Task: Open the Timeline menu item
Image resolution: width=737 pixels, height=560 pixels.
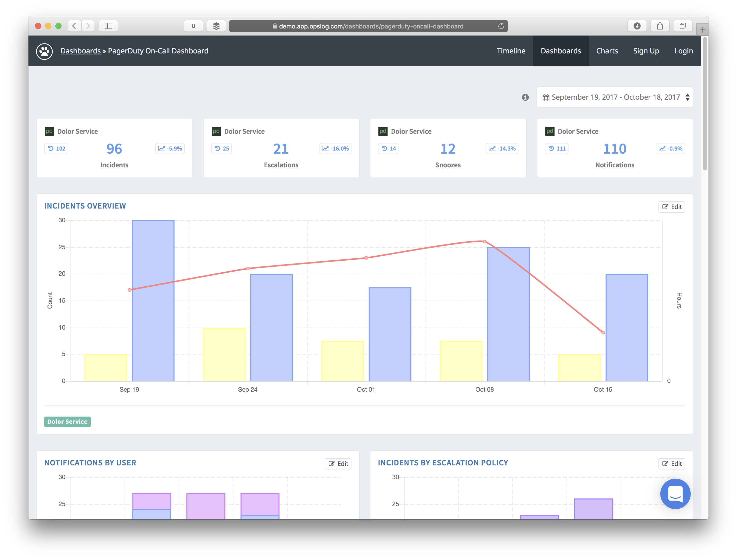Action: (x=511, y=51)
